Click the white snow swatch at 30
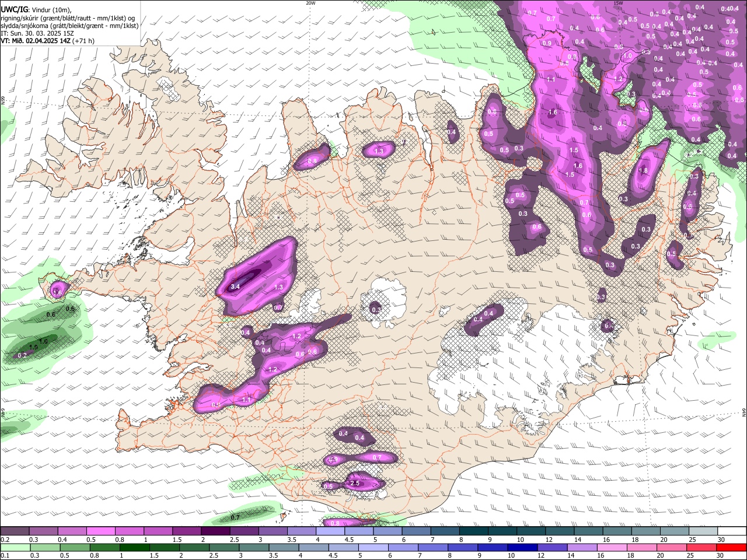 coord(732,531)
